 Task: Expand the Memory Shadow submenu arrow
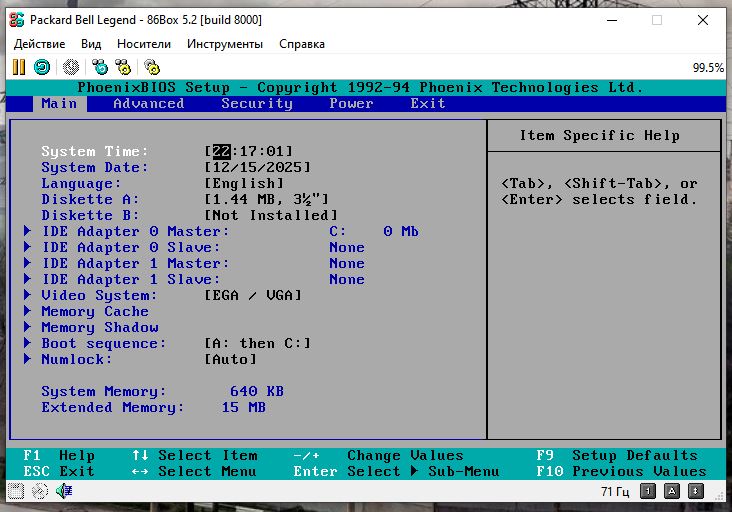coord(28,327)
